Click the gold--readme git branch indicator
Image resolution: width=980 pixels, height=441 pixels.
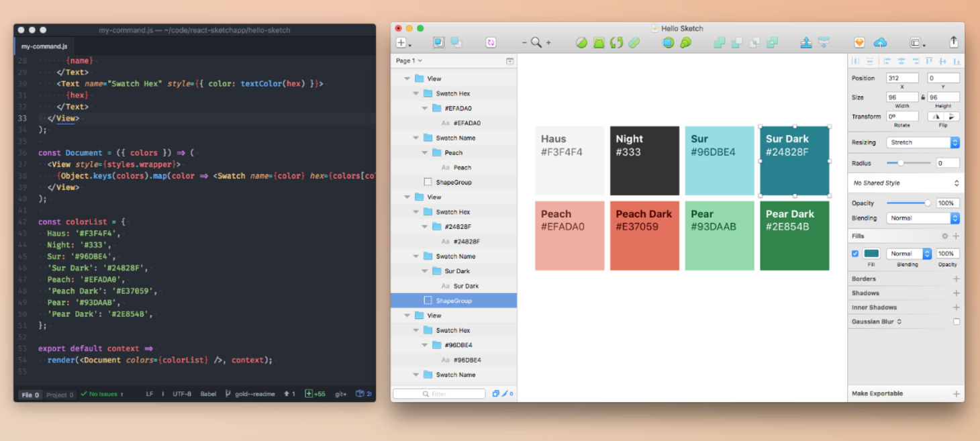click(250, 394)
